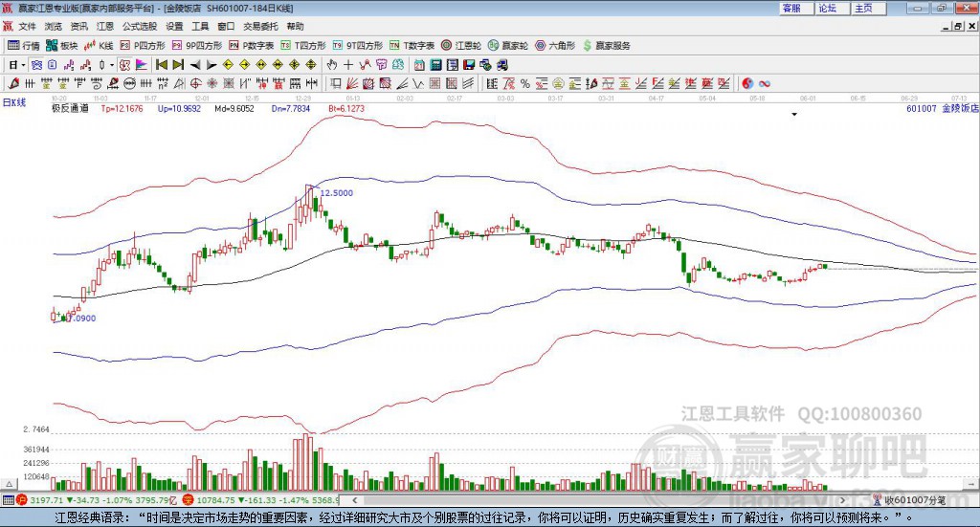Click the calendar icon in toolbar
The width and height of the screenshot is (980, 527).
(x=419, y=65)
